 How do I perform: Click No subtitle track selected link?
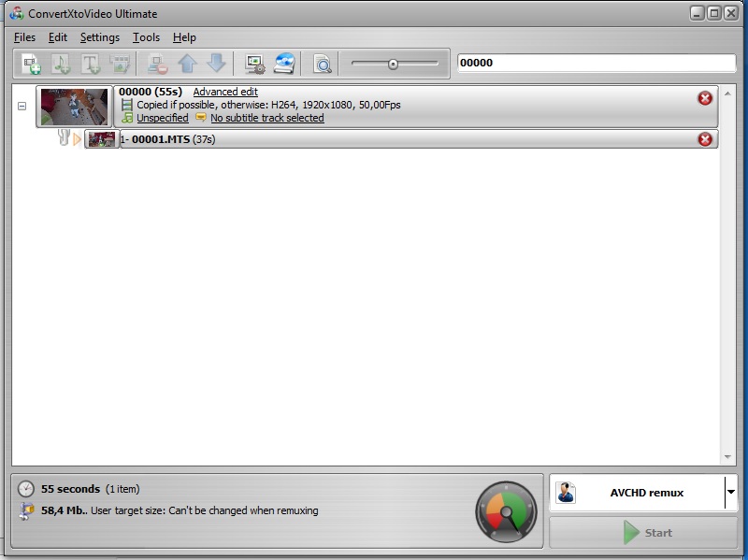[267, 118]
